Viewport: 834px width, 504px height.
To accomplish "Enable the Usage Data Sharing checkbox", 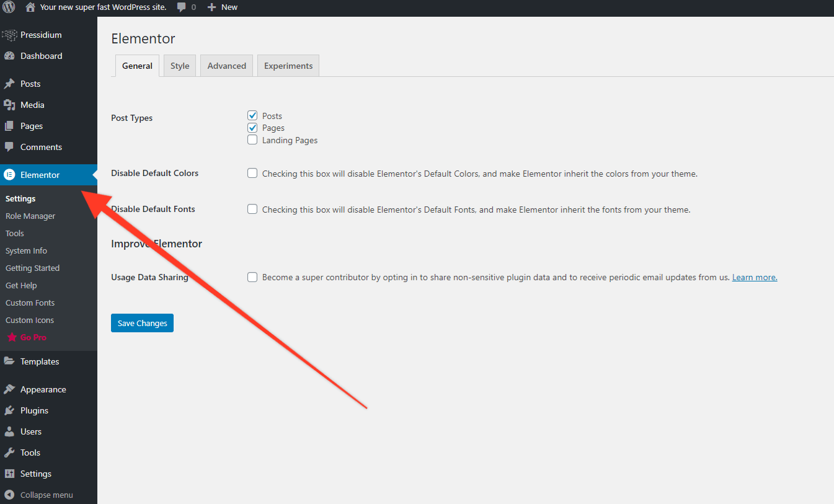I will point(252,277).
